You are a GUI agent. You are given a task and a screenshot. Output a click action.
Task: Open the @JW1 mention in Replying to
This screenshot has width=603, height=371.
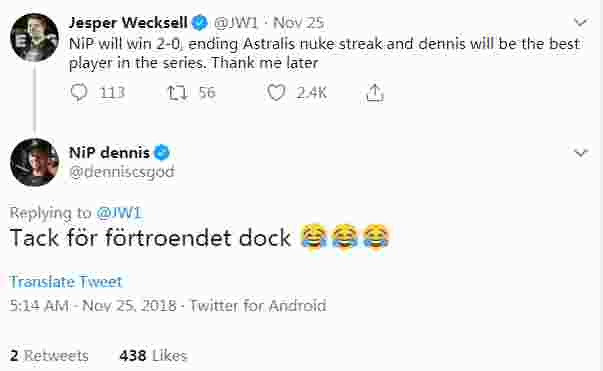[119, 213]
